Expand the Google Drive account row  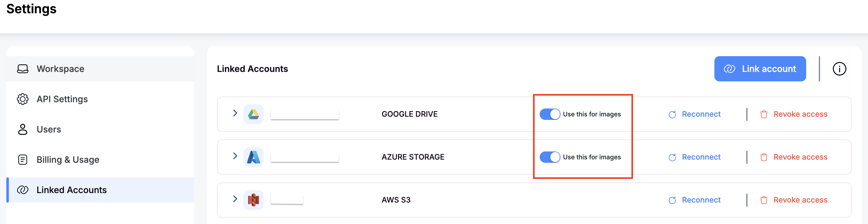235,113
